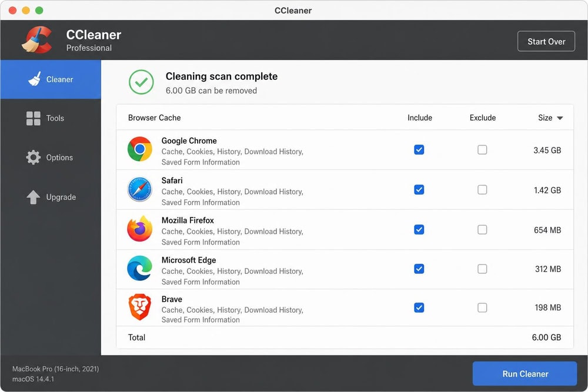Screen dimensions: 588x392
Task: Click the macOS 14.4.1 version text
Action: [33, 379]
